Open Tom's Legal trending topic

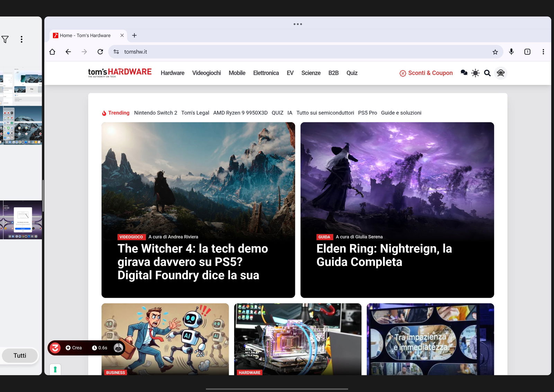[x=195, y=113]
